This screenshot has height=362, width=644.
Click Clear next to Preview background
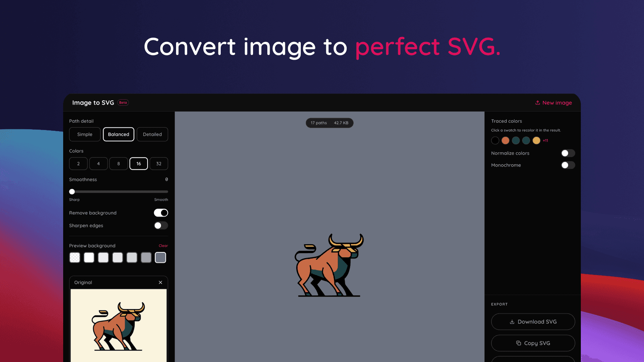click(163, 246)
